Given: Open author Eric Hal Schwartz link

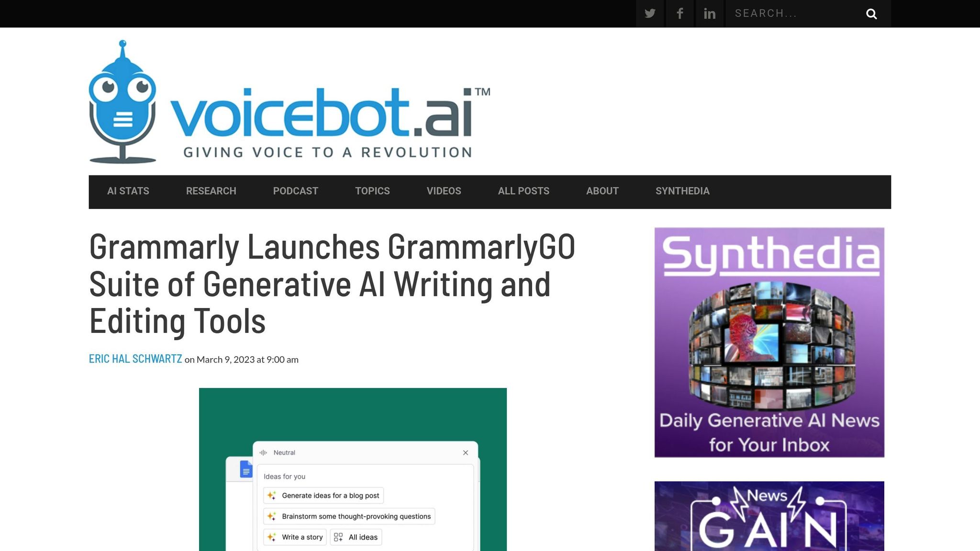Looking at the screenshot, I should (x=135, y=359).
